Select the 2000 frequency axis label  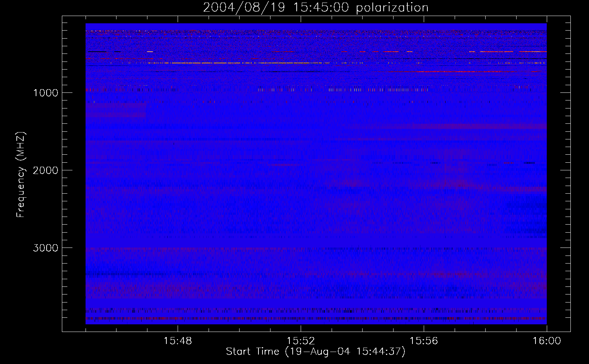pyautogui.click(x=46, y=170)
